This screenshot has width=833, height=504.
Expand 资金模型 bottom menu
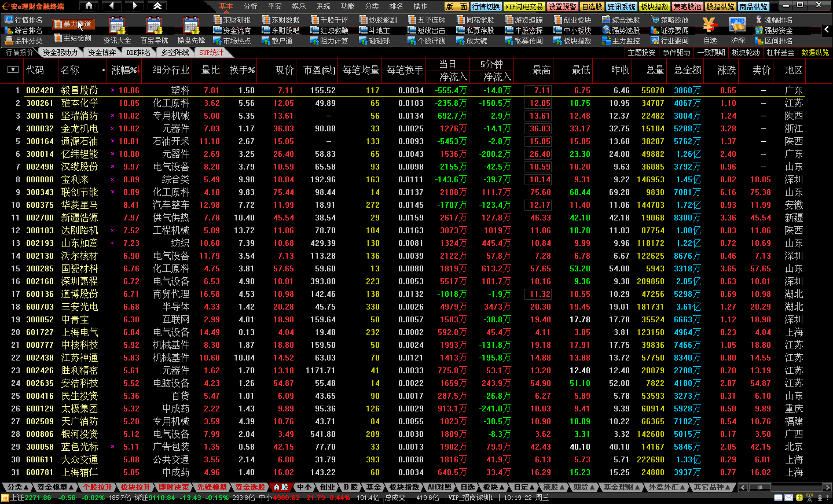(56, 487)
